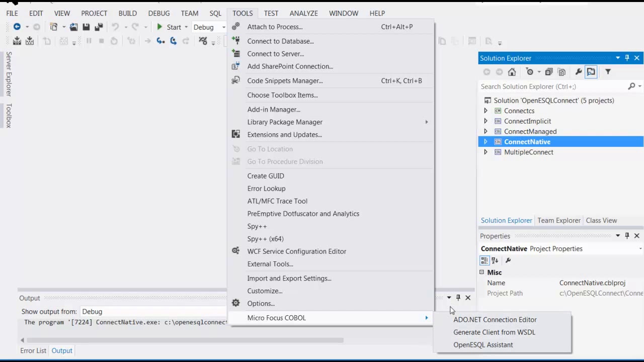Screen dimensions: 644x362
Task: Click the Step Into debug icon
Action: click(x=160, y=41)
